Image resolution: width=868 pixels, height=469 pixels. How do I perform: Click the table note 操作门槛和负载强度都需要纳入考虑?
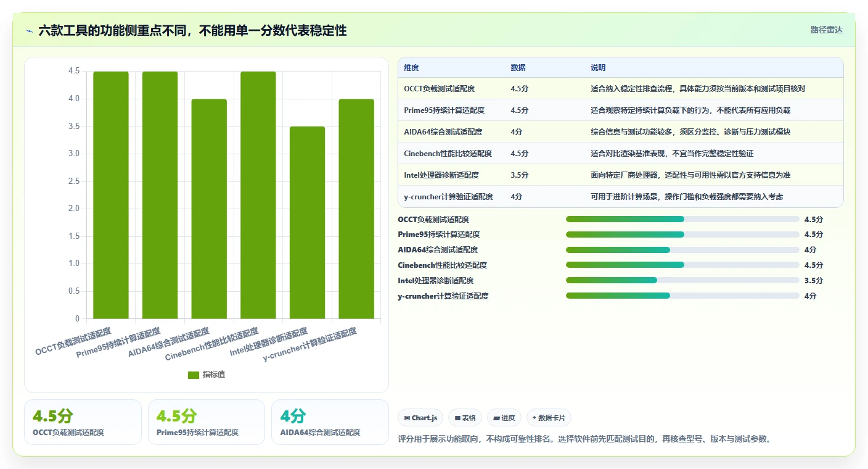click(723, 197)
